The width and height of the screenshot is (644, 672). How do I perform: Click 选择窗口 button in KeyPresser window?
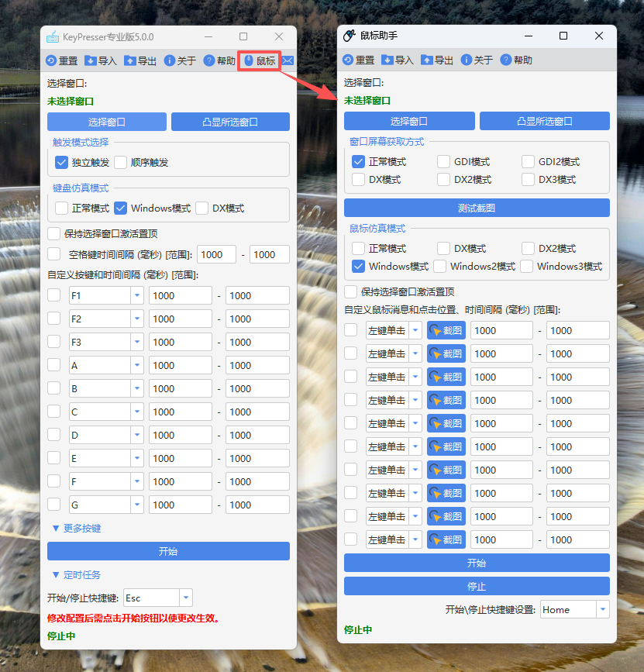coord(107,122)
